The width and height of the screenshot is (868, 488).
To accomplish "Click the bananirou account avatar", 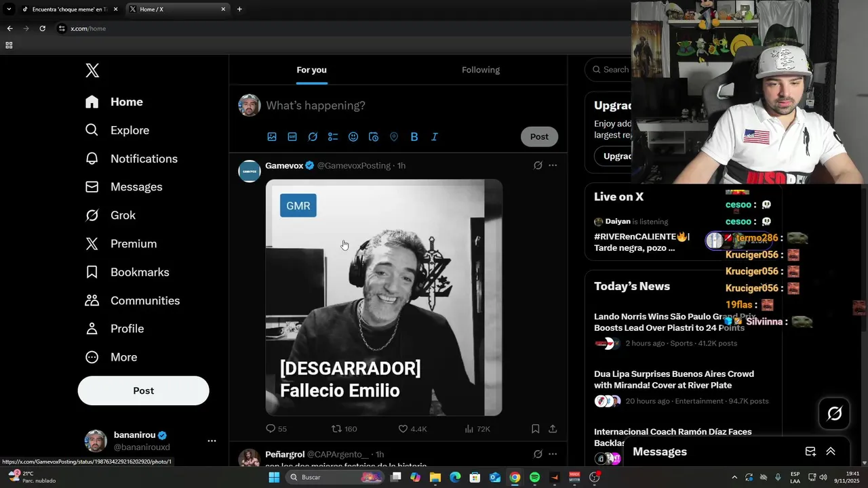I will [96, 441].
